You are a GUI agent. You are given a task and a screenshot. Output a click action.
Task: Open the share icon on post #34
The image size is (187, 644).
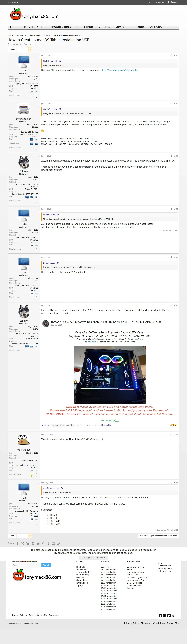coord(171,209)
